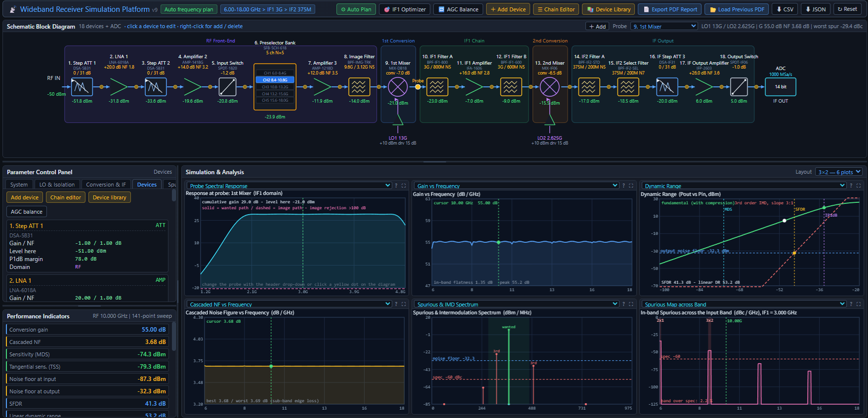Click Load Previous PDF
Viewport: 868px width, 418px height.
coord(737,9)
